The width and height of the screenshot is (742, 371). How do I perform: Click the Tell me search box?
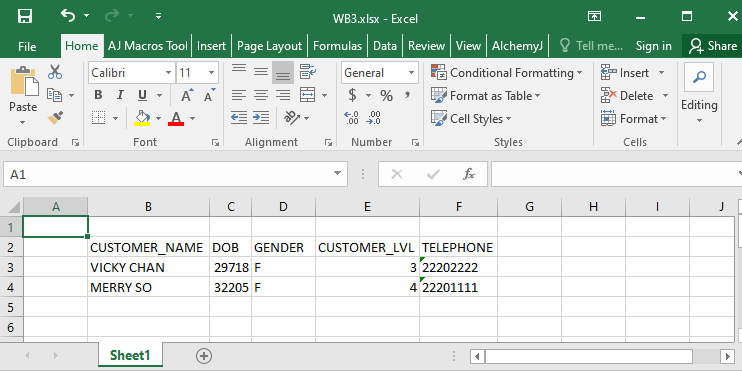(x=592, y=46)
